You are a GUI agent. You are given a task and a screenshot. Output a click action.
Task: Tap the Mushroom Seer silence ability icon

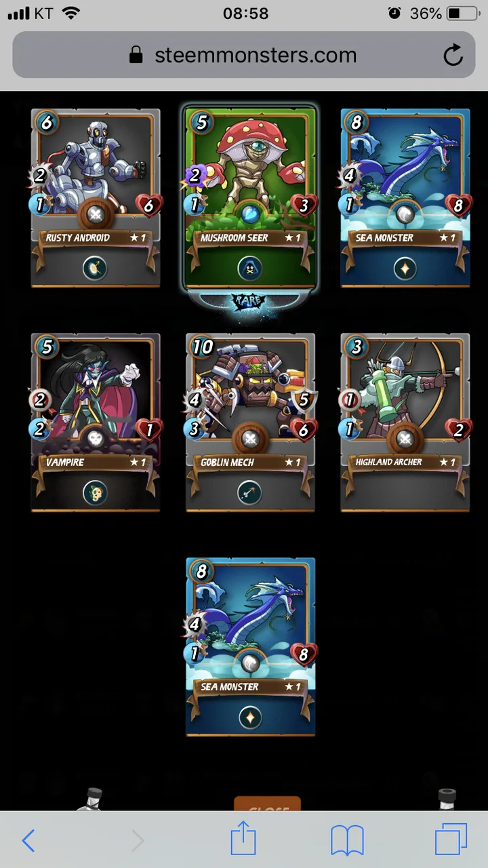pos(250,269)
